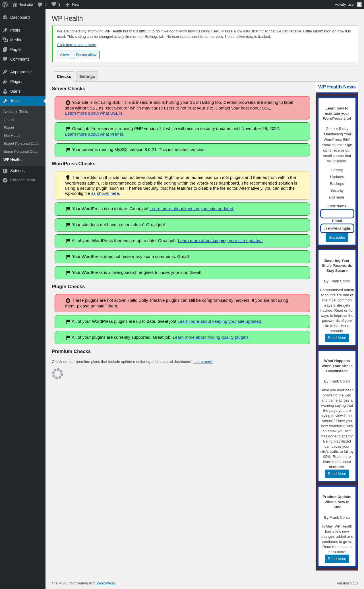Click the user avatar icon top right
Screen dimensions: 364x589
click(359, 4)
